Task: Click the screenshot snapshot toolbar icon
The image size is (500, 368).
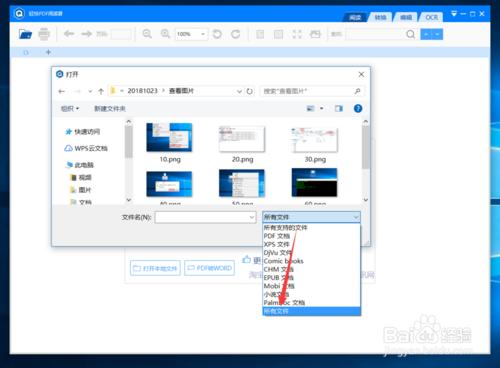Action: coord(315,34)
